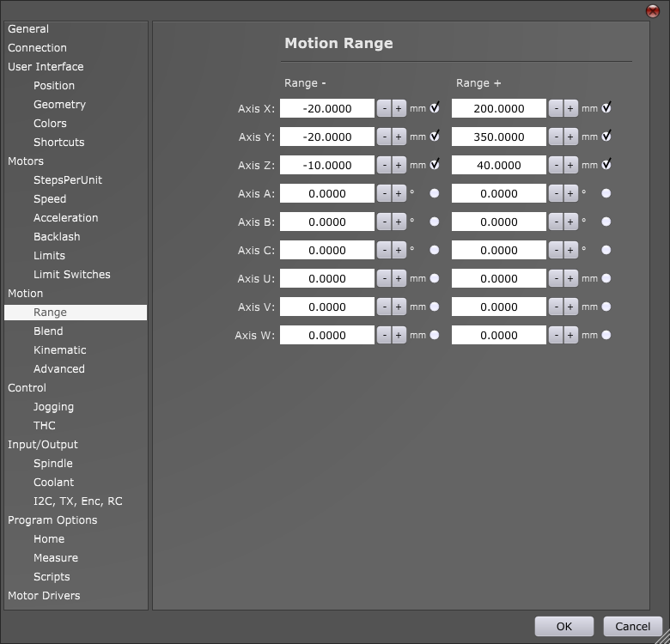Open the Limit Switches settings page
The height and width of the screenshot is (644, 670).
click(x=71, y=275)
